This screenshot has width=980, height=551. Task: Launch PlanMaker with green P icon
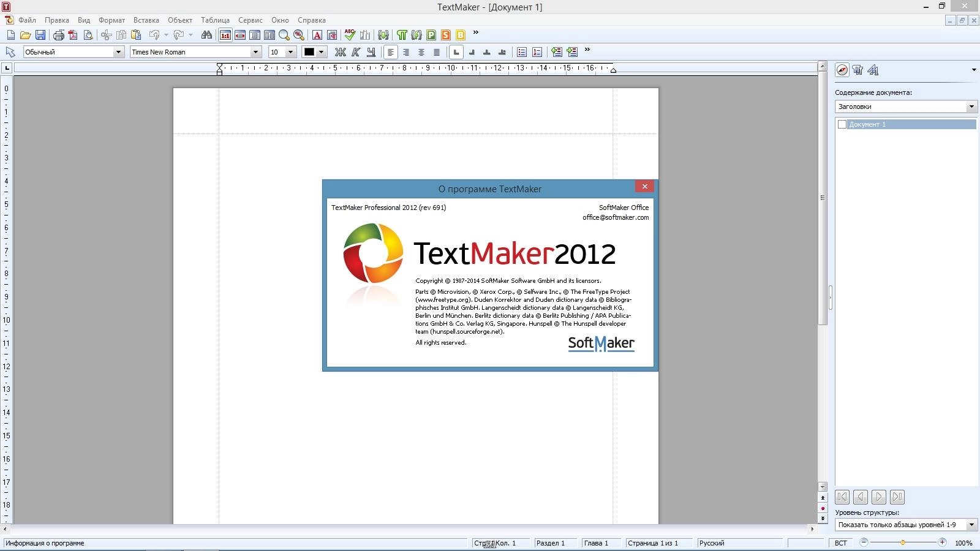click(x=431, y=35)
